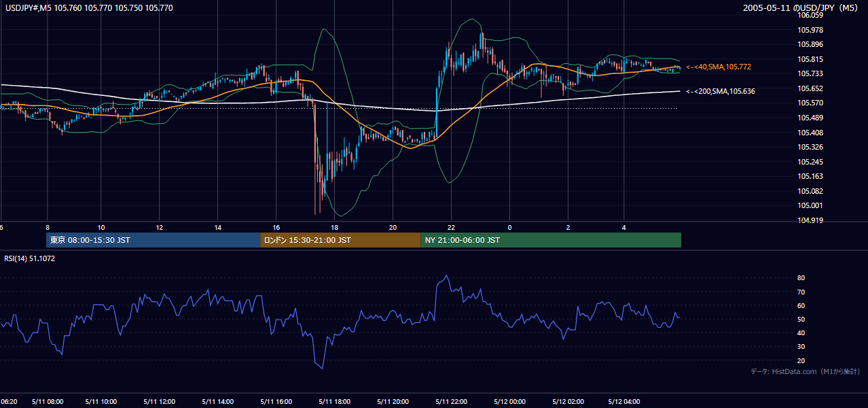868x408 pixels.
Task: Click hour label 0 under the price chart
Action: point(509,227)
